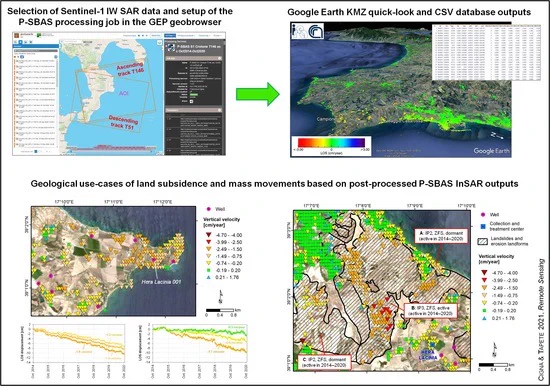Select the current page in the results pagination
Image resolution: width=550 pixels, height=386 pixels.
tap(36, 151)
